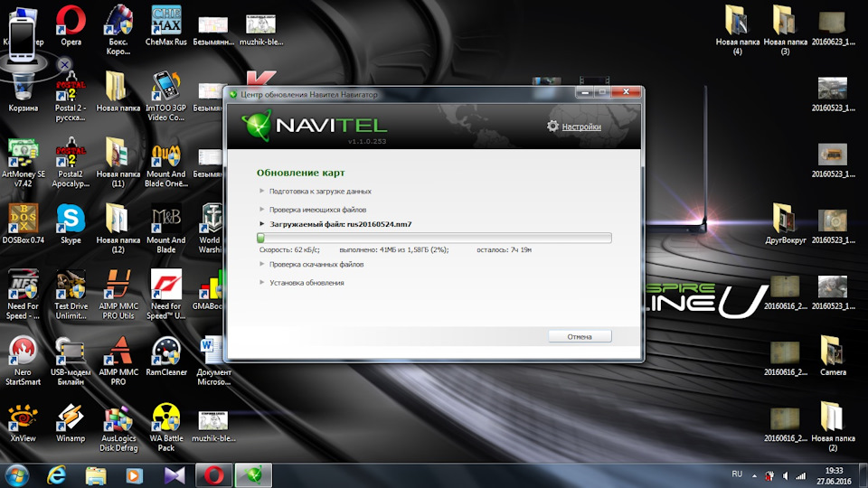This screenshot has height=488, width=868.
Task: Open AusLogics Disk Defrag shortcut
Action: [118, 427]
